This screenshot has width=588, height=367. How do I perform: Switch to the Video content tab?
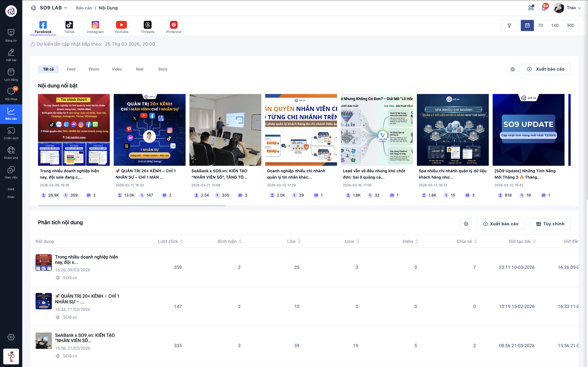click(x=117, y=69)
